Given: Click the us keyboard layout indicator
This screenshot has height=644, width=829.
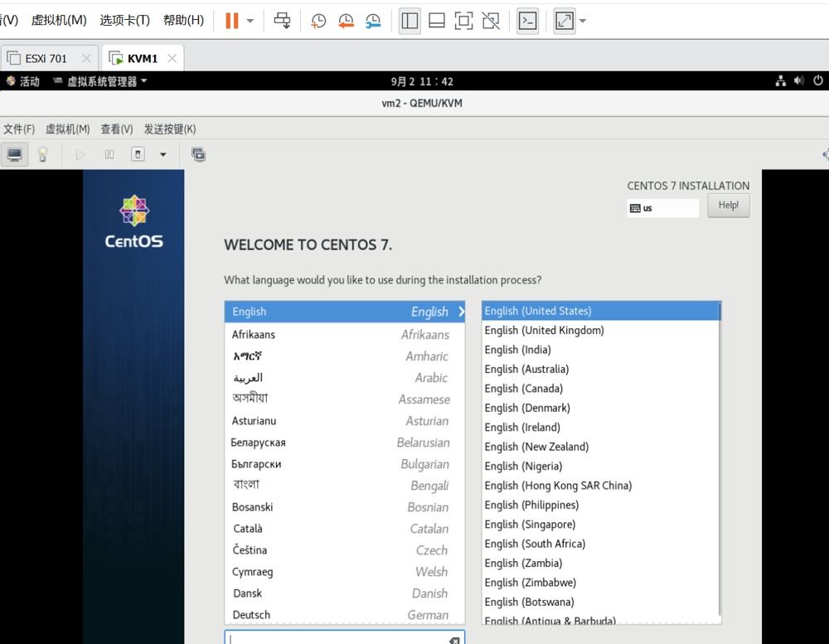Looking at the screenshot, I should (x=662, y=208).
